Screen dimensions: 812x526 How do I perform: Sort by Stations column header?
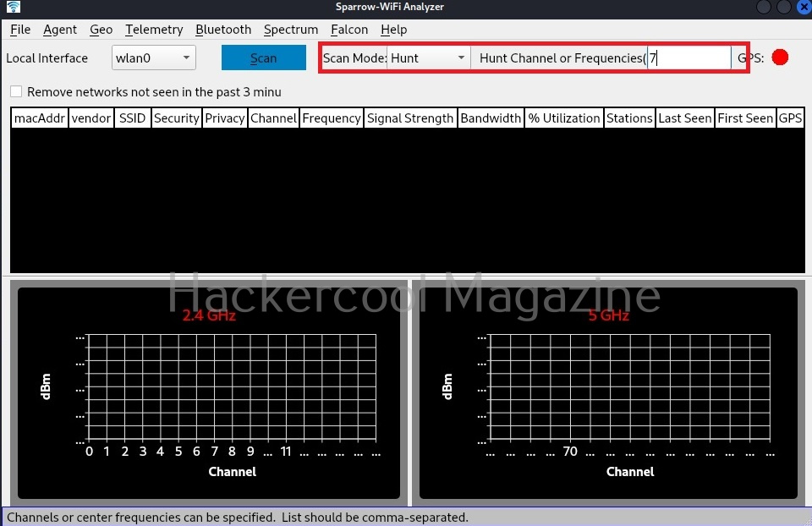point(629,118)
